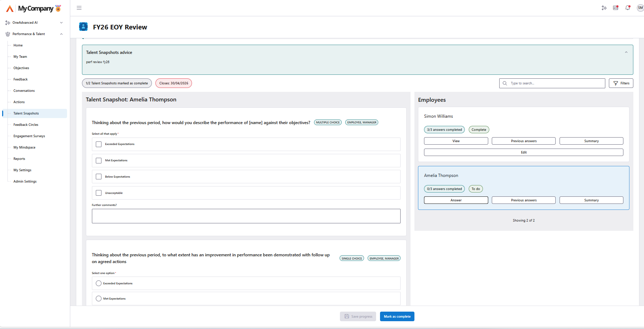Viewport: 644px width, 329px height.
Task: Click the FY26 EOY Review heading
Action: [120, 27]
